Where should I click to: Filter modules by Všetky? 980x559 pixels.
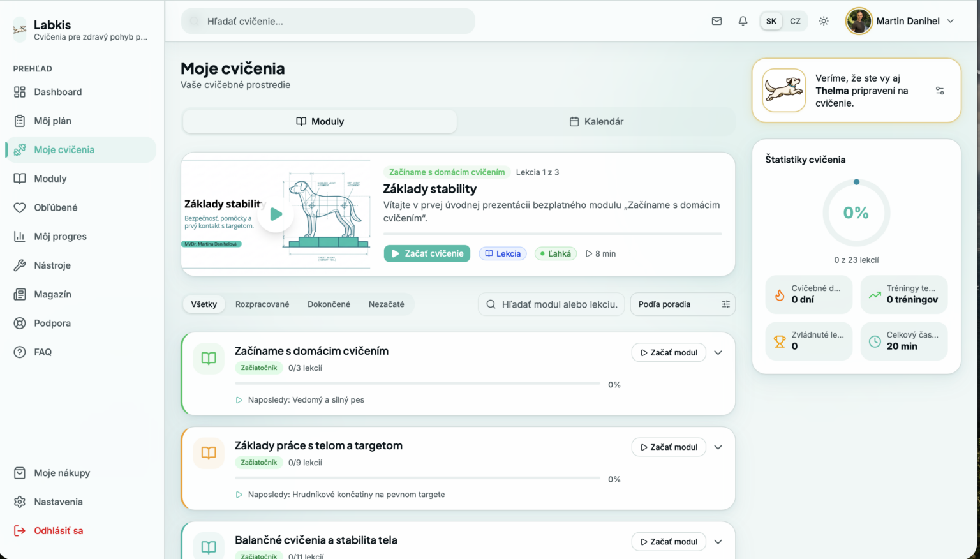[204, 304]
